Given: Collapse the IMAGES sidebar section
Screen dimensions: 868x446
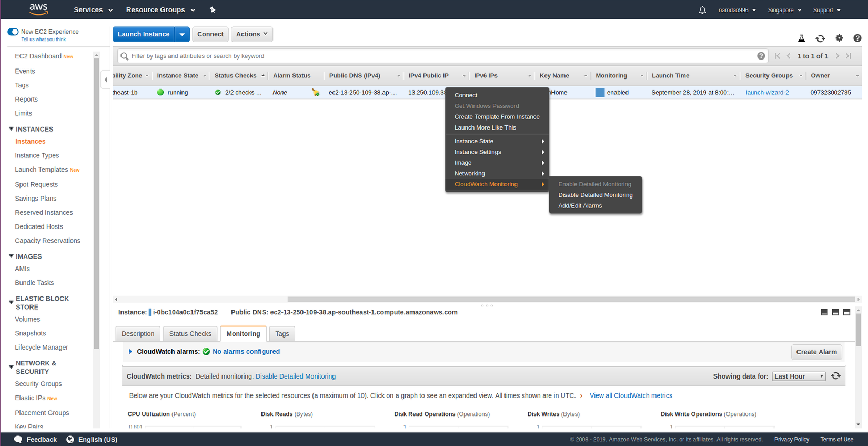Looking at the screenshot, I should coord(11,256).
